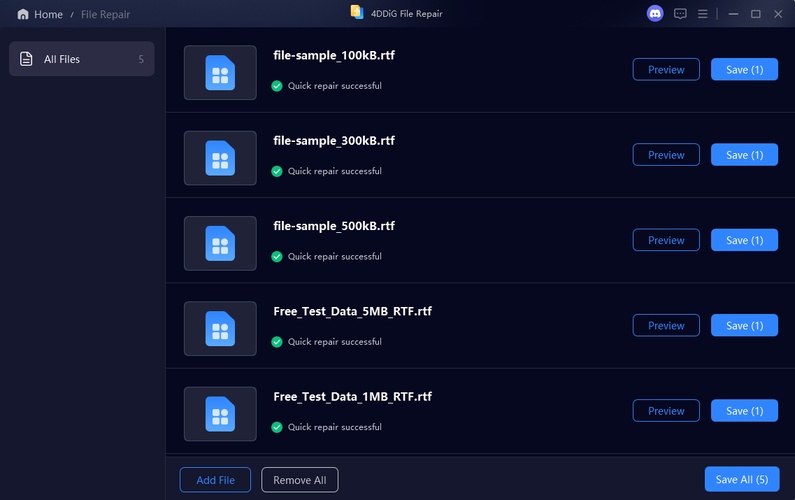Image resolution: width=795 pixels, height=500 pixels.
Task: Click thumbnail of file-sample_300kB.rtf
Action: (220, 158)
